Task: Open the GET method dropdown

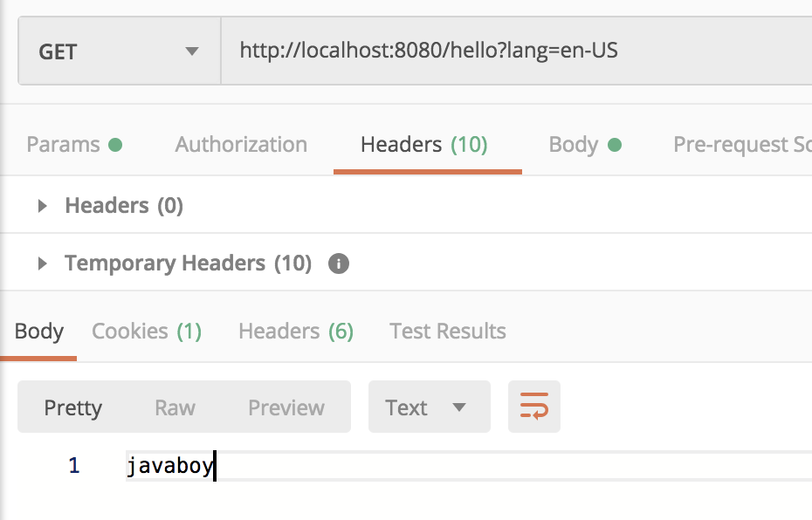Action: coord(119,51)
